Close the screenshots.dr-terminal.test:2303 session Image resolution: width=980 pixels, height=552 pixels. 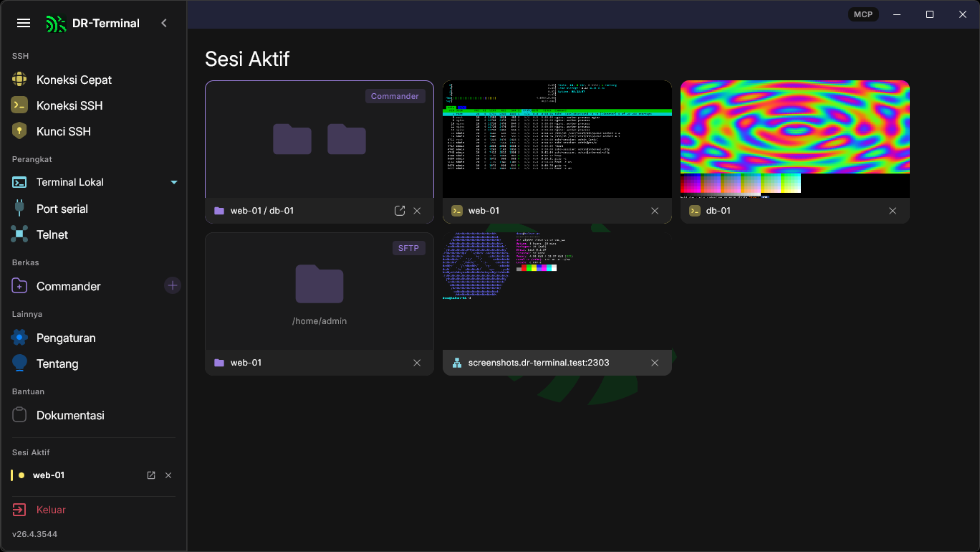click(655, 363)
